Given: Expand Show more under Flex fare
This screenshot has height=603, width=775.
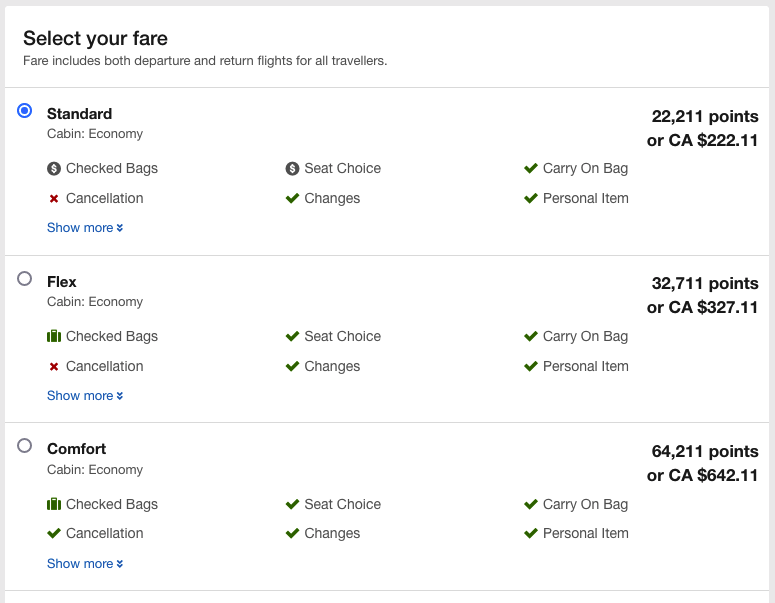Looking at the screenshot, I should (x=85, y=396).
